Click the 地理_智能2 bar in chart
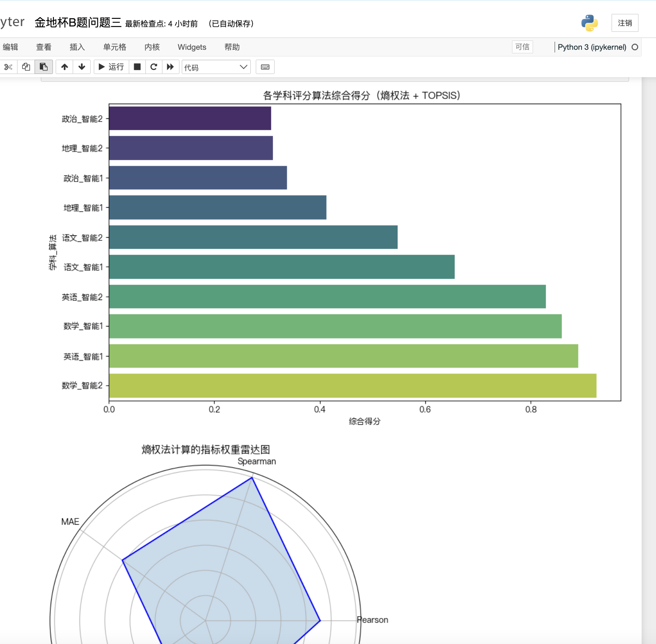The width and height of the screenshot is (656, 644). point(191,148)
